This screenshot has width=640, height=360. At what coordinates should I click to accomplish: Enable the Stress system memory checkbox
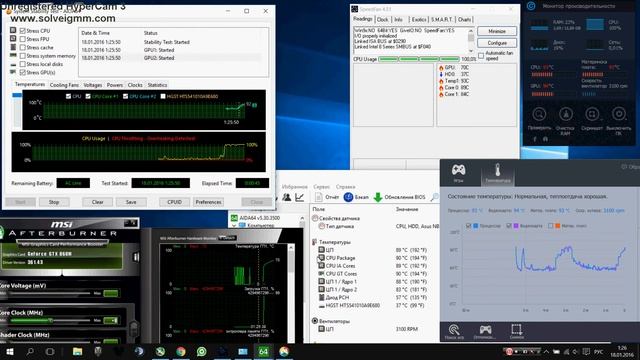23,56
